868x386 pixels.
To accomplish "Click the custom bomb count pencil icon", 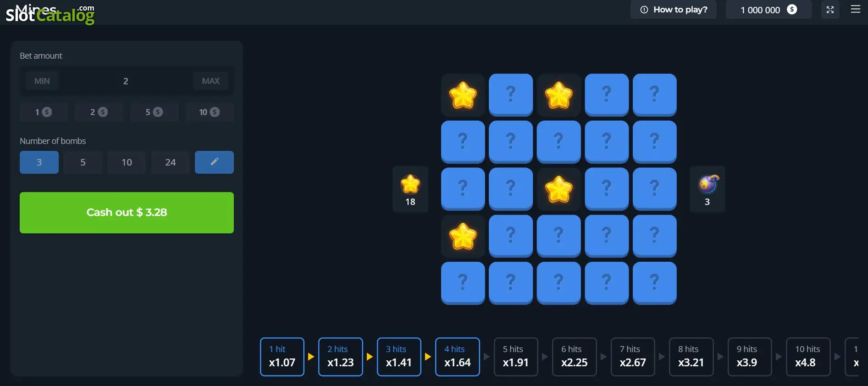I will [214, 162].
